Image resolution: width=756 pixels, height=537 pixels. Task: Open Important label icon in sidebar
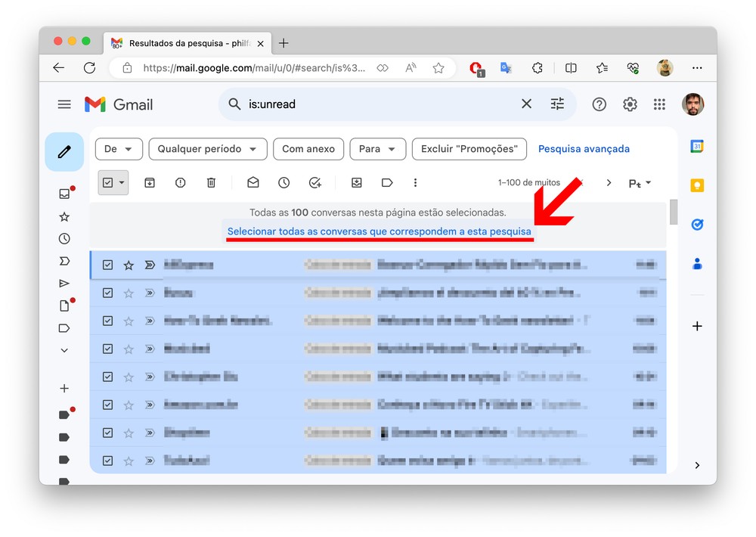pyautogui.click(x=64, y=261)
